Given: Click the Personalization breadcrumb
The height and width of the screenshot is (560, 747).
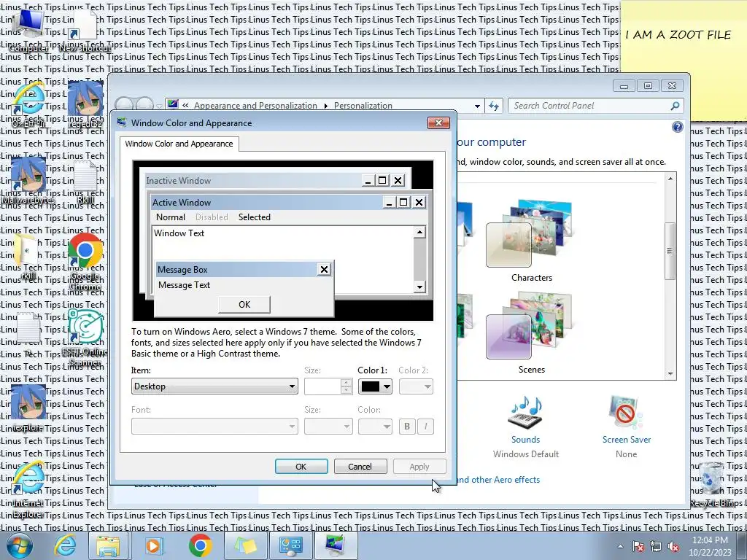Looking at the screenshot, I should [363, 106].
